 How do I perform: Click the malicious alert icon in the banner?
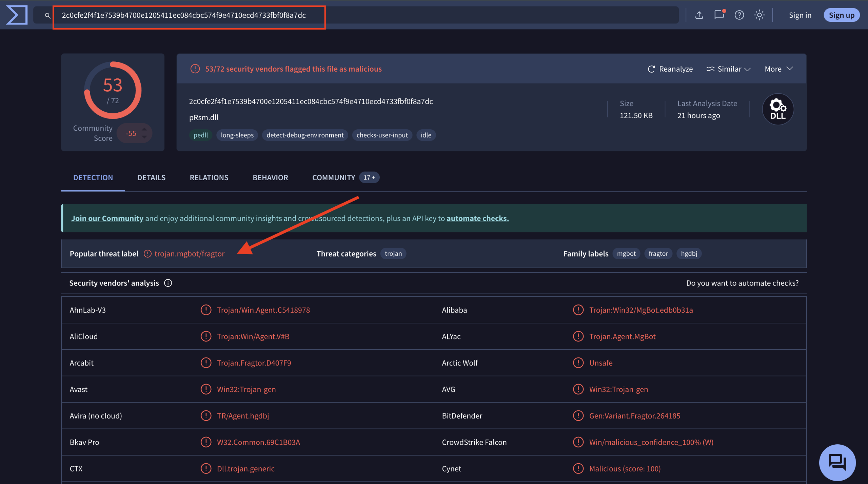[195, 69]
